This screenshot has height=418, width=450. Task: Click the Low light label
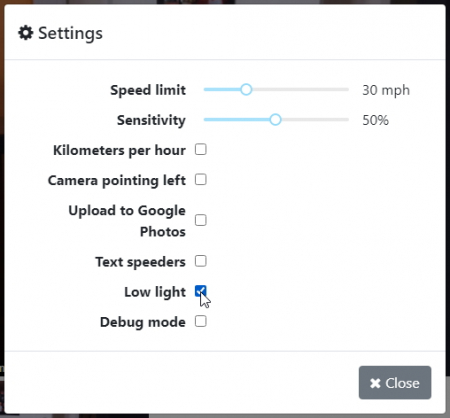click(x=155, y=292)
